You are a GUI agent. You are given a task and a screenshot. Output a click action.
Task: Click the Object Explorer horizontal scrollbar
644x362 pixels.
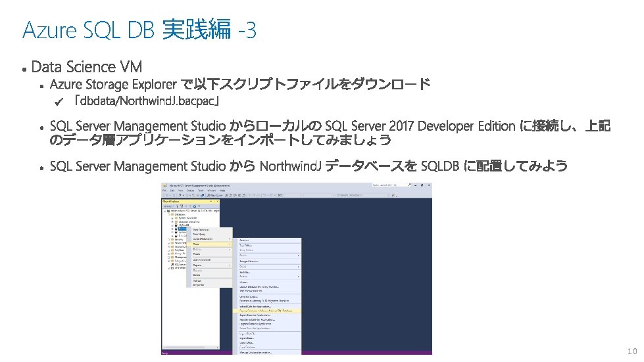coord(191,348)
